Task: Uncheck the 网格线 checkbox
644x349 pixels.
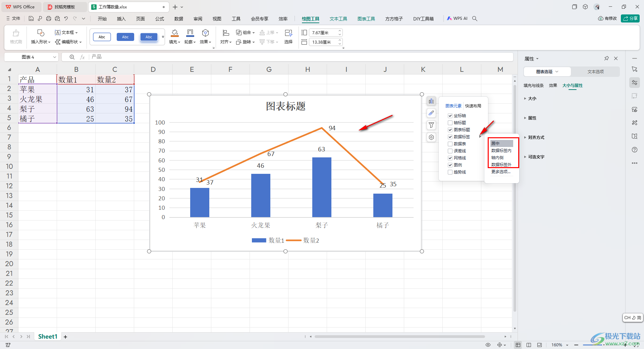Action: [x=450, y=158]
